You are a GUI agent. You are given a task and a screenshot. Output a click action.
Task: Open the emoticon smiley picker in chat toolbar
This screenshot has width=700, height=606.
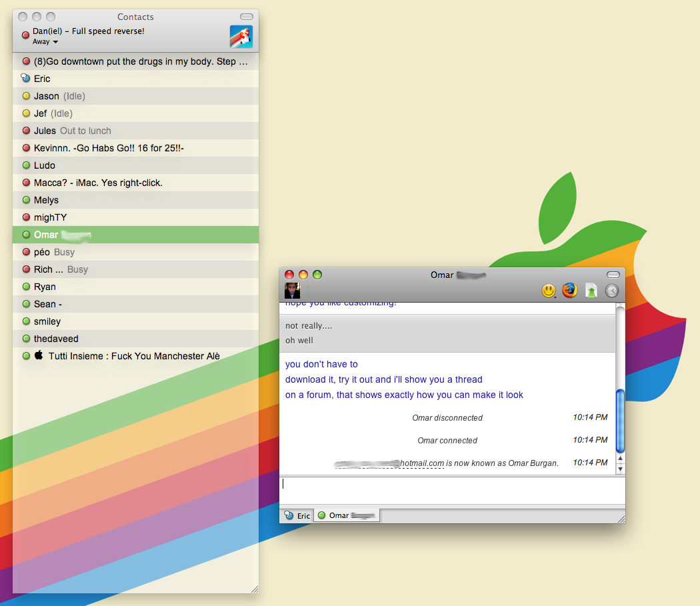[548, 291]
